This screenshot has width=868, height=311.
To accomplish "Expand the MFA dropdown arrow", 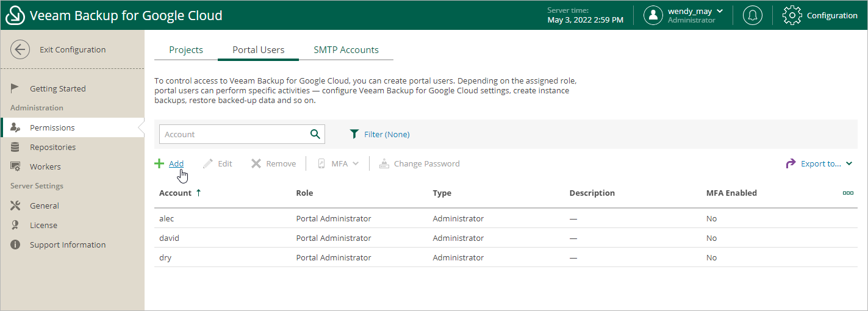I will 356,163.
